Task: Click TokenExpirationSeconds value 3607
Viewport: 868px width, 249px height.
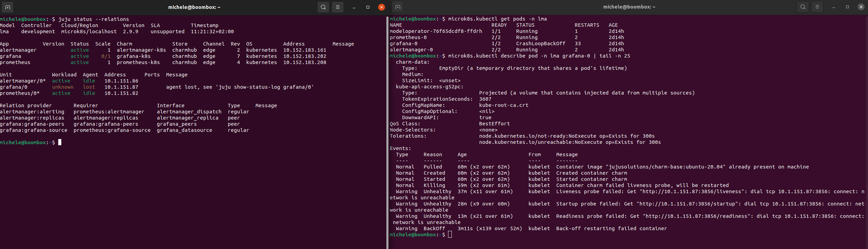Action: (x=485, y=99)
